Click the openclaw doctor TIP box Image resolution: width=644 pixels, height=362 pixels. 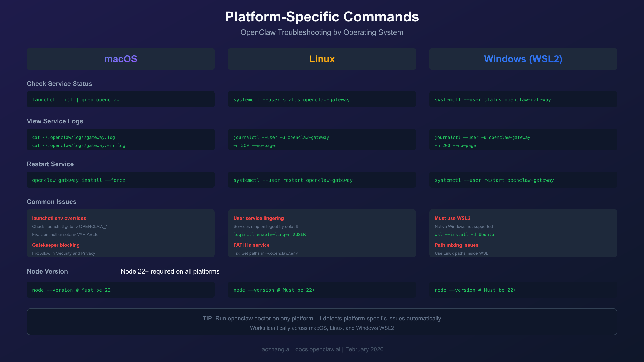point(322,322)
